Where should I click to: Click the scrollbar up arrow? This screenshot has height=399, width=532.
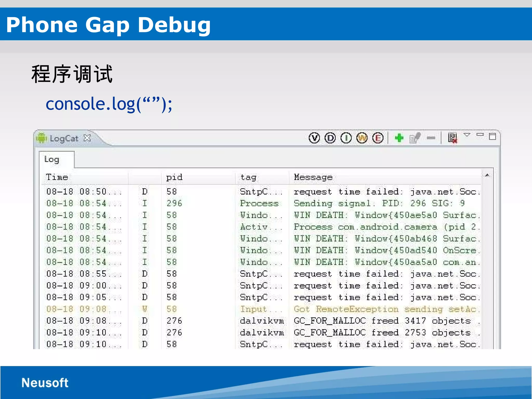(487, 176)
